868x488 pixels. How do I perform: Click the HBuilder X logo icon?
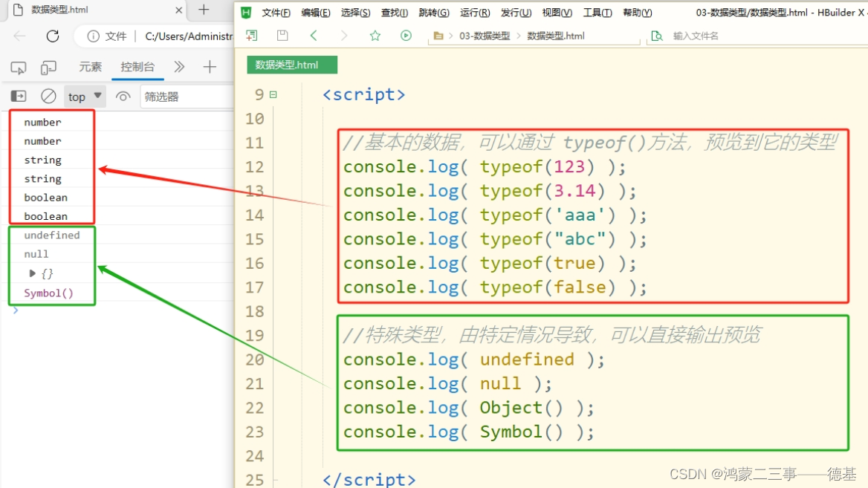click(246, 12)
